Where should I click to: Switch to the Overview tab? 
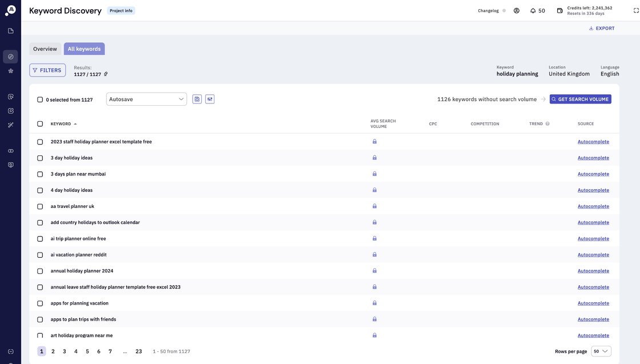point(45,49)
